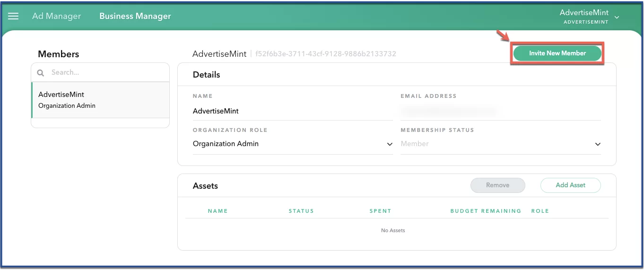Click the Budget Remaining column header
The height and width of the screenshot is (270, 644).
tap(485, 211)
